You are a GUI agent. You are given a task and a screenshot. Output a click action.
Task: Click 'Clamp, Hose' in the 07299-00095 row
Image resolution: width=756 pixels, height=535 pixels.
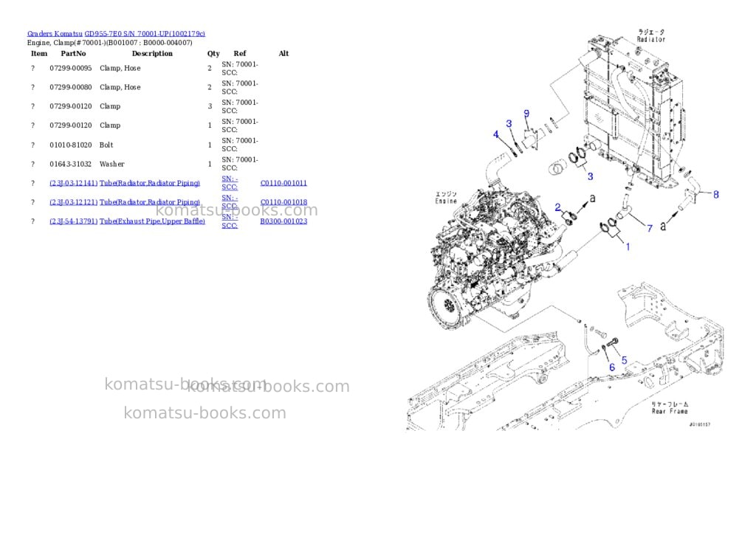point(120,69)
